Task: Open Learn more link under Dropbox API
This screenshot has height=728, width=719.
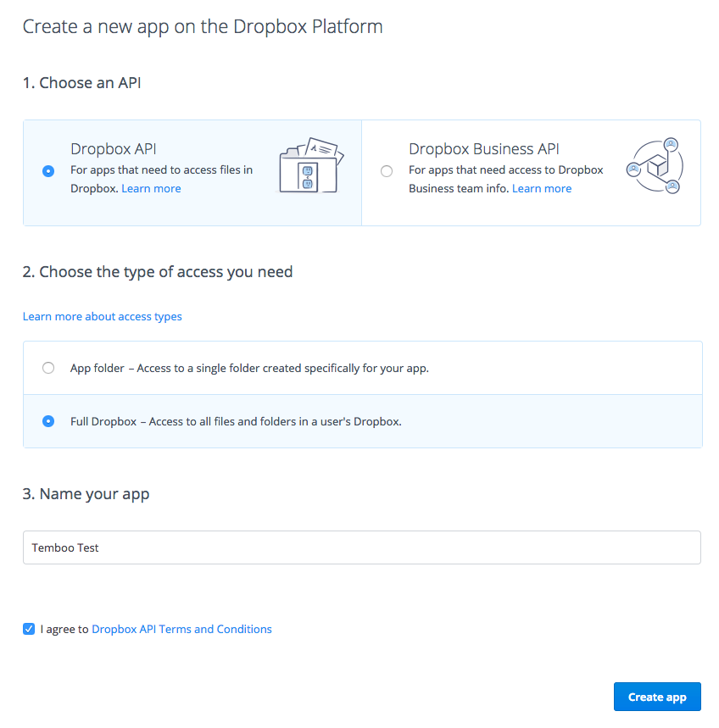Action: [151, 188]
